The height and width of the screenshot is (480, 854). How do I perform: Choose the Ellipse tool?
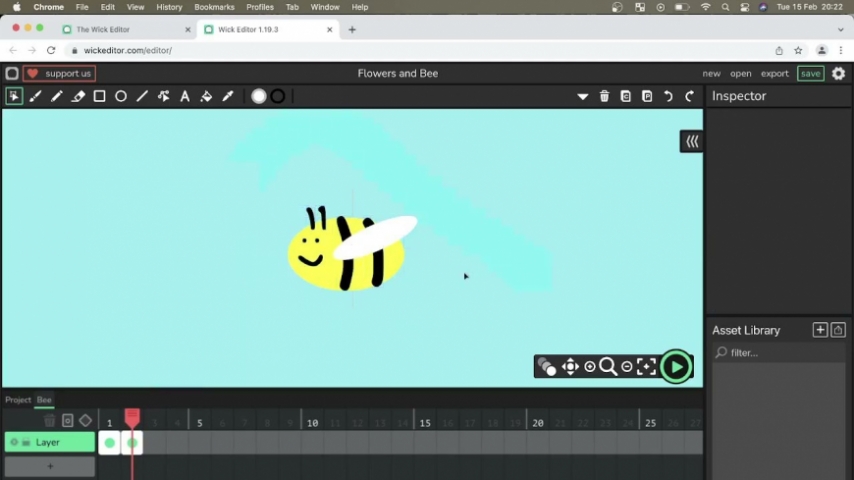(121, 97)
